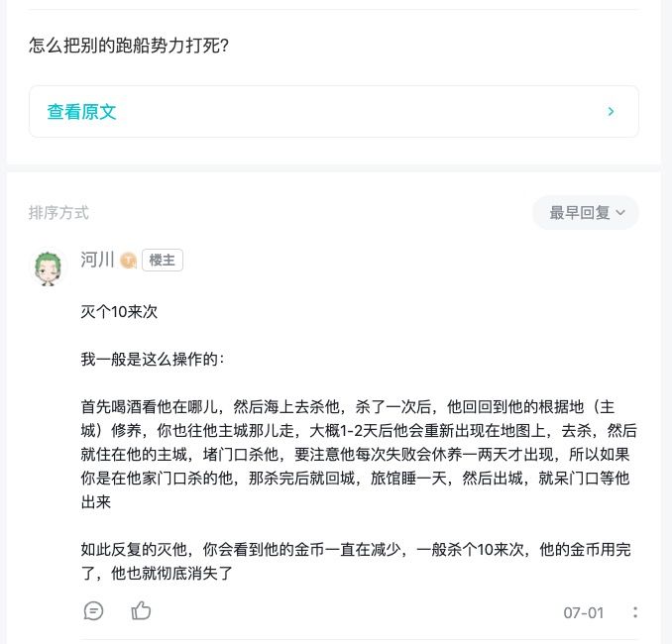Image resolution: width=672 pixels, height=644 pixels.
Task: Click the orange badge beside 河川
Action: pyautogui.click(x=128, y=261)
